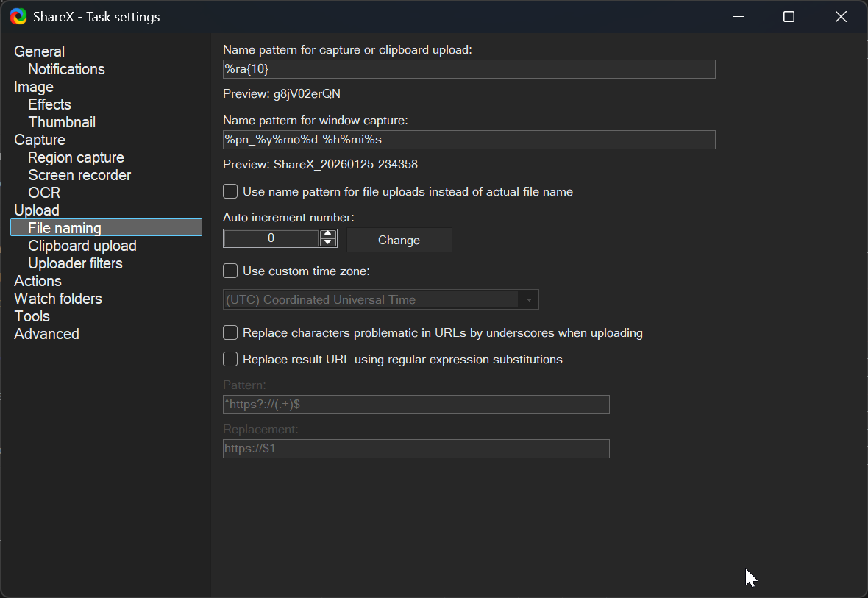Screen dimensions: 868x598
Task: Click the ShareX logo icon in title bar
Action: pyautogui.click(x=18, y=16)
